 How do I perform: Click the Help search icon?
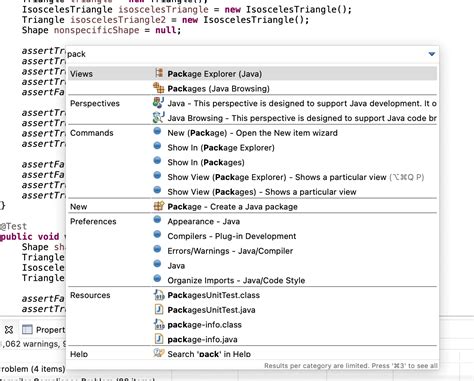tap(159, 353)
